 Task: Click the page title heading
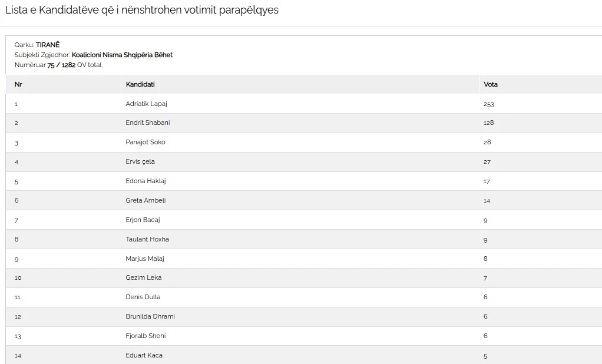click(x=142, y=10)
